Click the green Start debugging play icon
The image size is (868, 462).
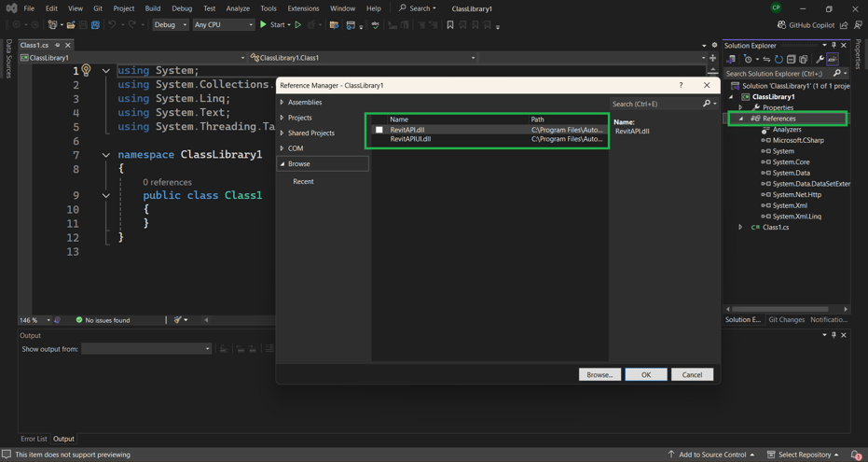[x=264, y=25]
